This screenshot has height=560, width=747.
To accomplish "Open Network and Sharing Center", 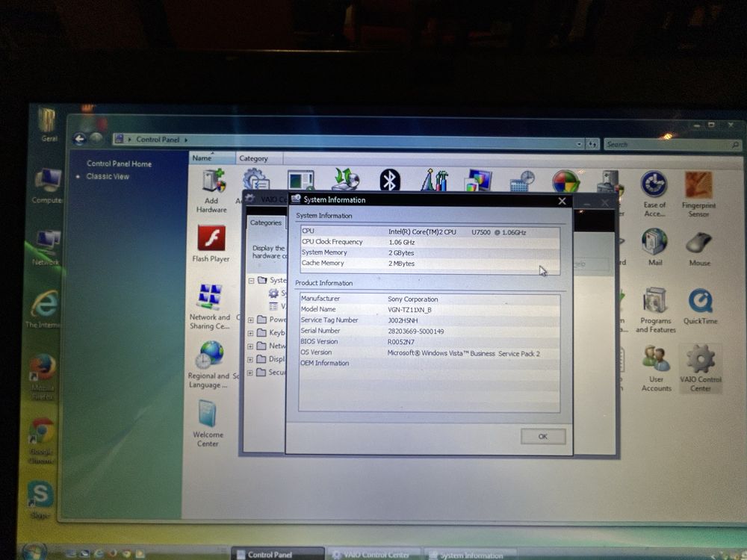I will [x=210, y=307].
